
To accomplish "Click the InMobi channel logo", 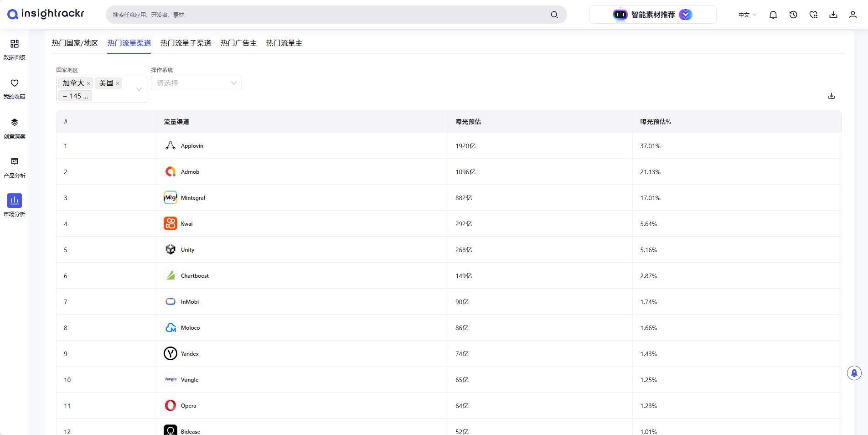I will [170, 301].
